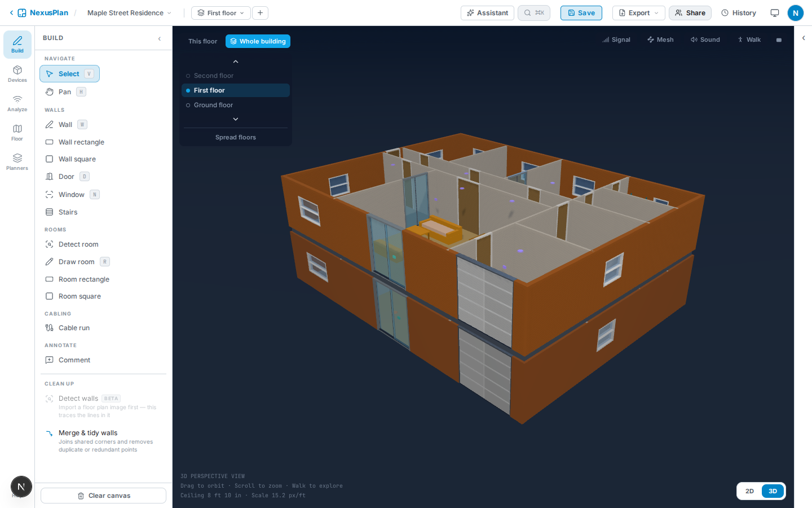812x508 pixels.
Task: Select the Room square tool
Action: (x=73, y=296)
